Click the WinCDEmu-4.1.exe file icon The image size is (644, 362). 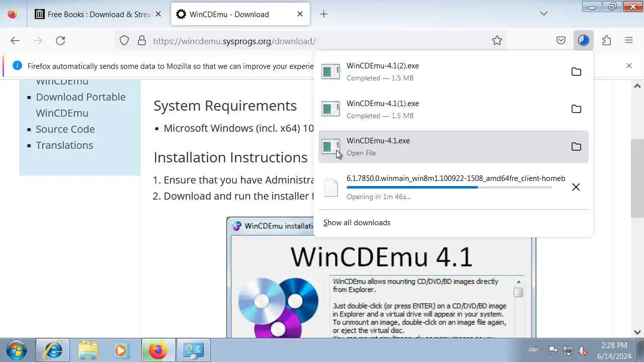pos(331,147)
